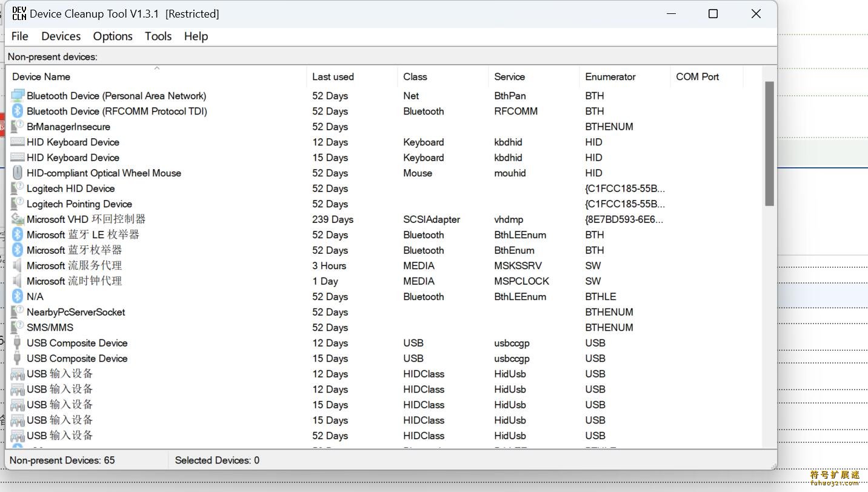
Task: Click the Bluetooth icon for Microsoft 蓝牙枚举器
Action: [18, 250]
